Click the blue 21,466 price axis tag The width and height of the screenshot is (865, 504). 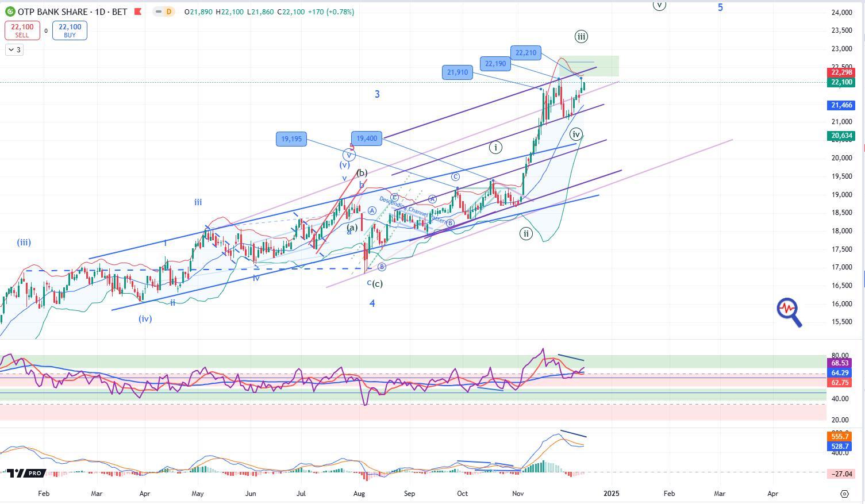pos(842,105)
